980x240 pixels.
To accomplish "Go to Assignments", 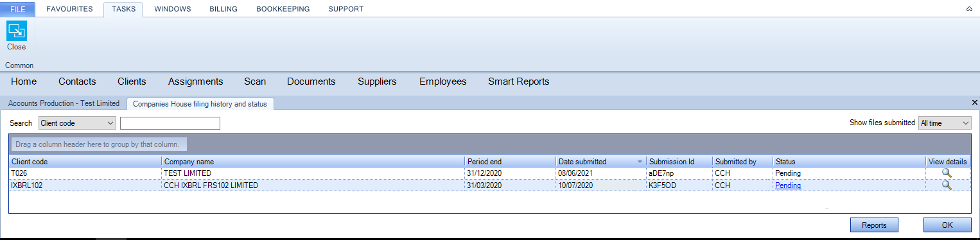I will (x=195, y=81).
